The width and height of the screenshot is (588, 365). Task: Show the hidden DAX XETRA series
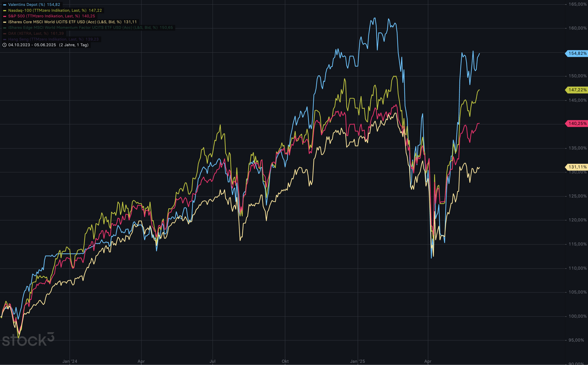tap(34, 33)
